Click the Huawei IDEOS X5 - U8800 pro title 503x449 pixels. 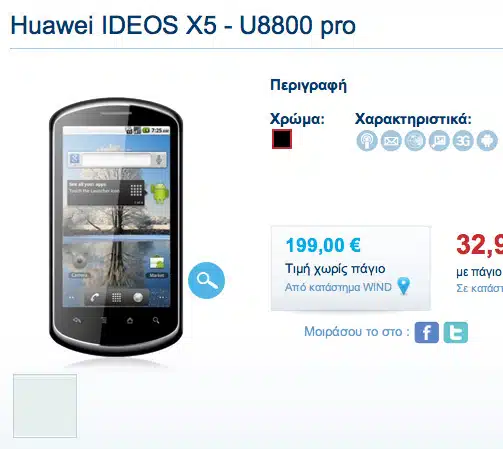183,25
